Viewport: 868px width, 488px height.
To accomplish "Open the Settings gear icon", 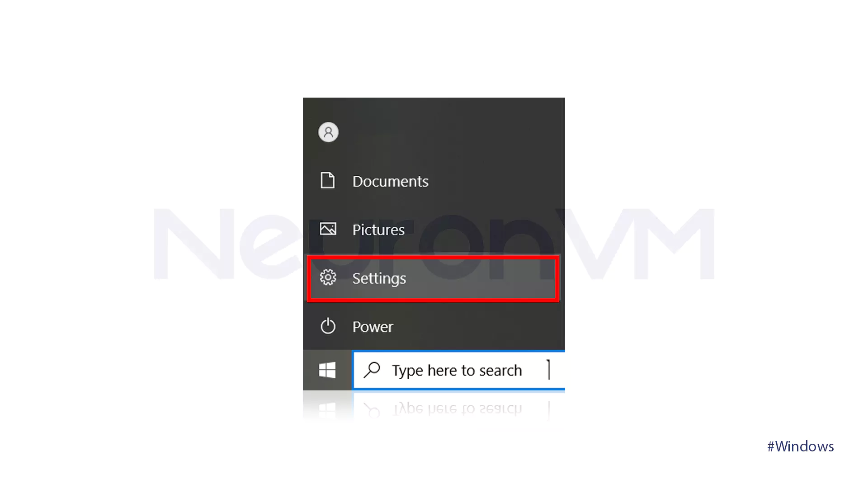I will click(x=328, y=278).
